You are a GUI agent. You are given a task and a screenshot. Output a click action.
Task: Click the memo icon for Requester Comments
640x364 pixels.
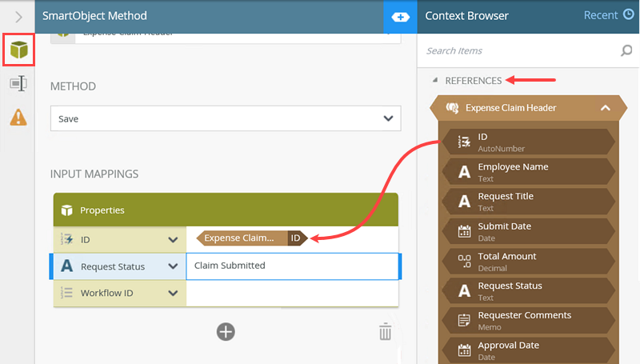[x=464, y=320]
